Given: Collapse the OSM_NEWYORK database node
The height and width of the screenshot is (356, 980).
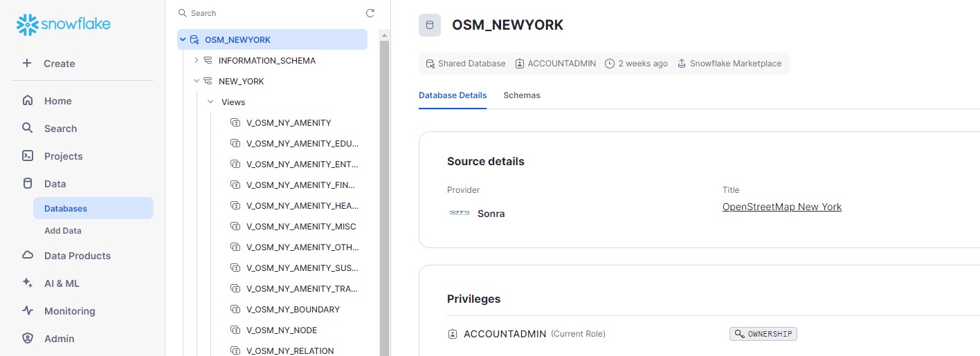Looking at the screenshot, I should click(x=183, y=39).
